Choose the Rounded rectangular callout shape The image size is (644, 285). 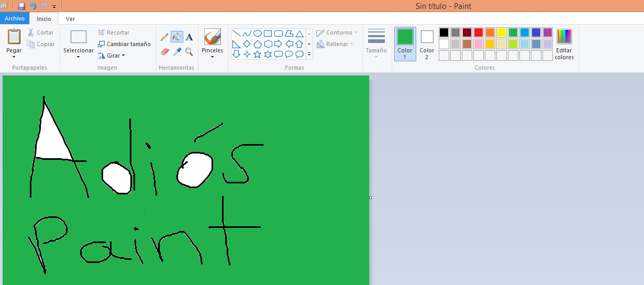278,54
